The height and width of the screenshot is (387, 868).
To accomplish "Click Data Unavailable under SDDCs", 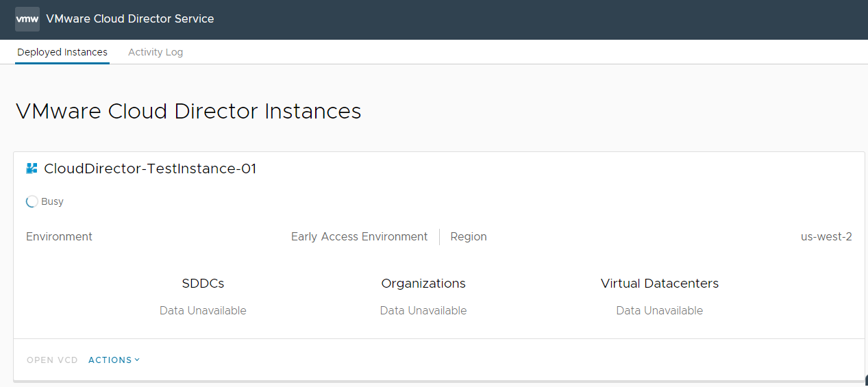I will click(x=203, y=310).
